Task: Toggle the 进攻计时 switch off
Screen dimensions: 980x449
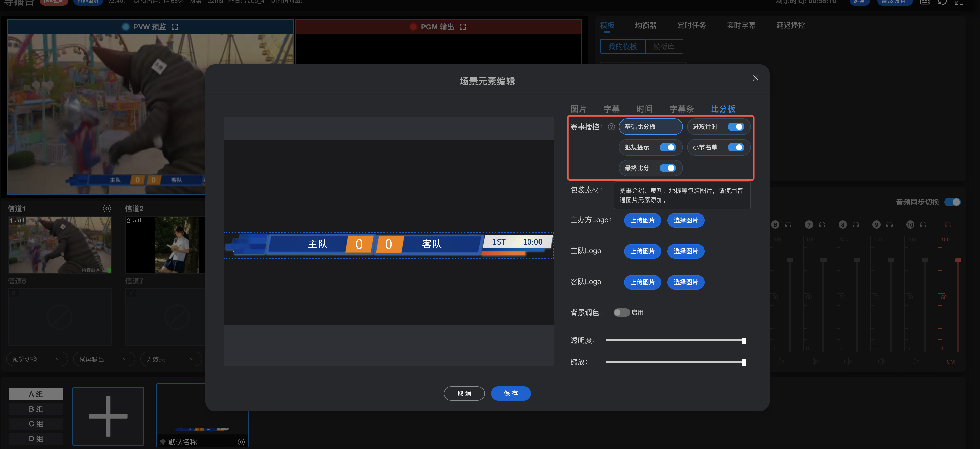Action: click(x=736, y=127)
